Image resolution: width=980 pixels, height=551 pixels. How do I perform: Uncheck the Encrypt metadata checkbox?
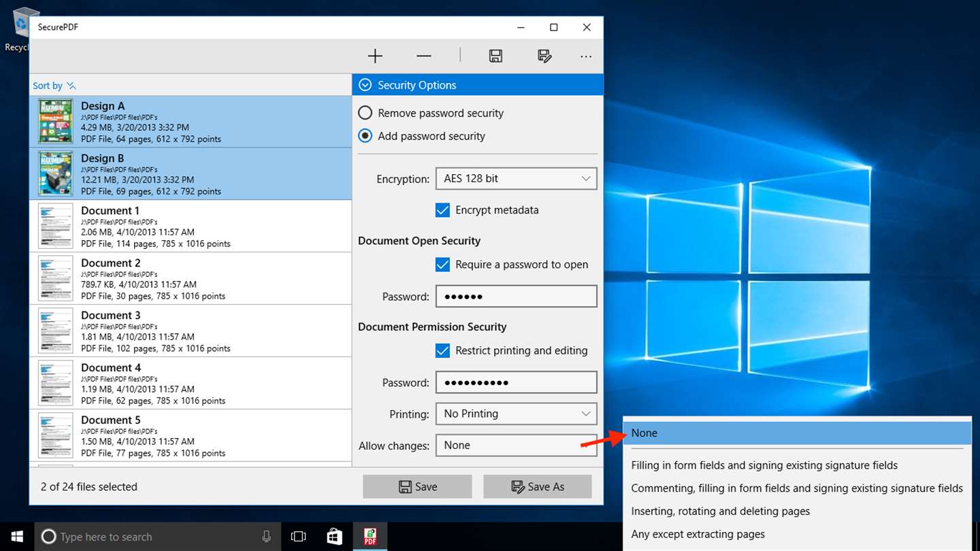point(442,210)
